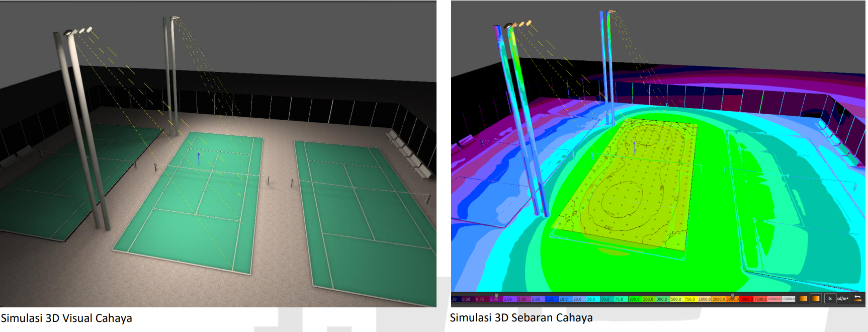Click the 750.0 yellow color swatch

(x=689, y=299)
